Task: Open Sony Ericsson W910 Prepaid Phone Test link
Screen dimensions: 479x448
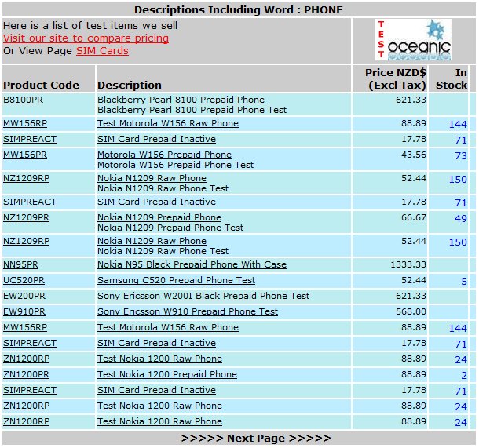Action: point(188,311)
